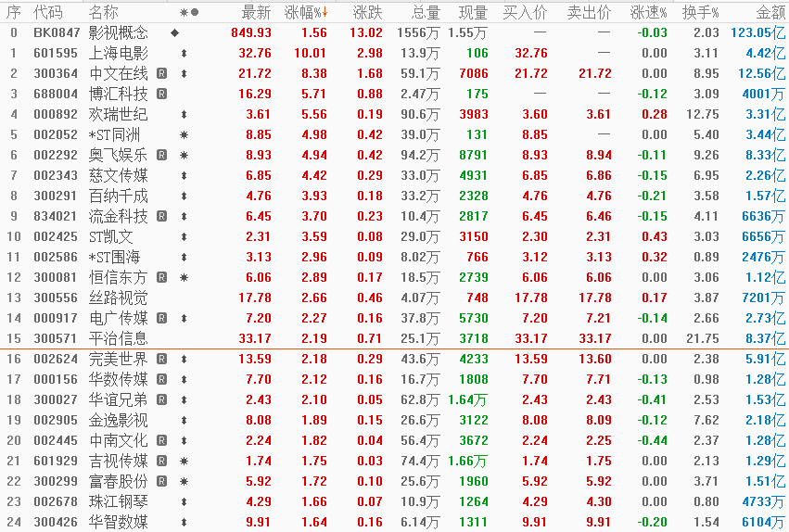789x532 pixels.
Task: Click stock code 601929
Action: click(x=56, y=461)
